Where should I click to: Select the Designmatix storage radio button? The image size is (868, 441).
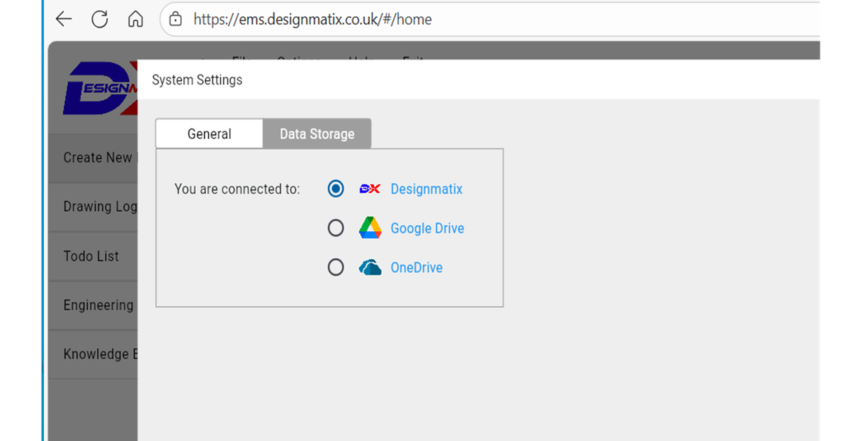coord(335,189)
